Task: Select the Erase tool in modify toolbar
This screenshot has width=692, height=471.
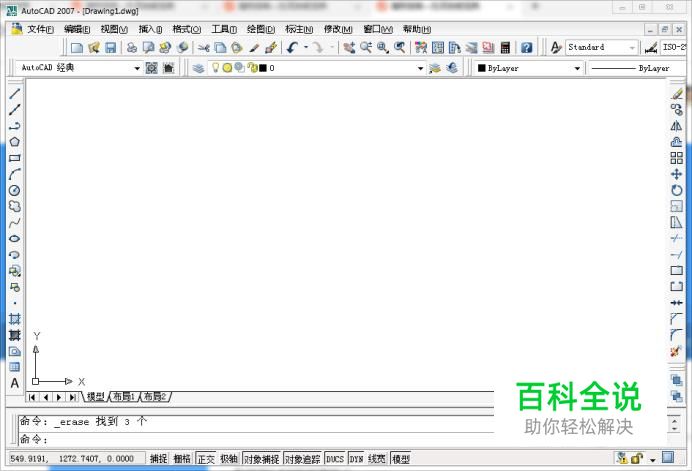Action: (x=676, y=94)
